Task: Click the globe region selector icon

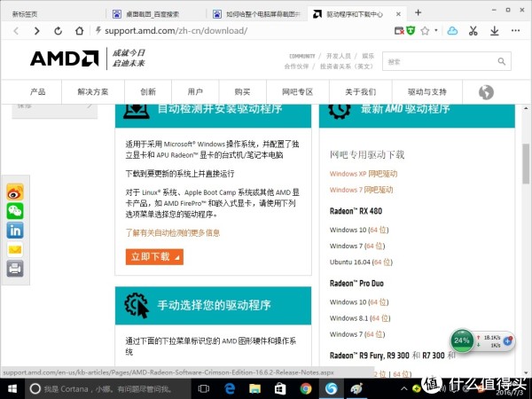Action: pyautogui.click(x=486, y=92)
